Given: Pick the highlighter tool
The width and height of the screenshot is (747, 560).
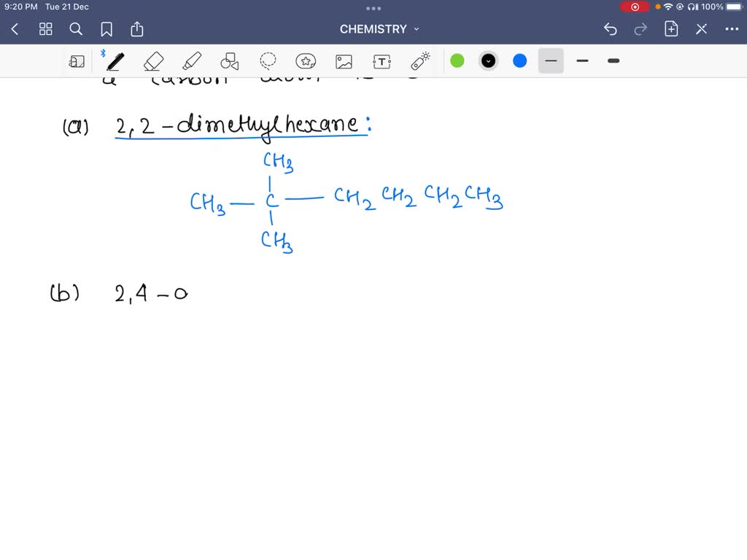Looking at the screenshot, I should [x=191, y=61].
